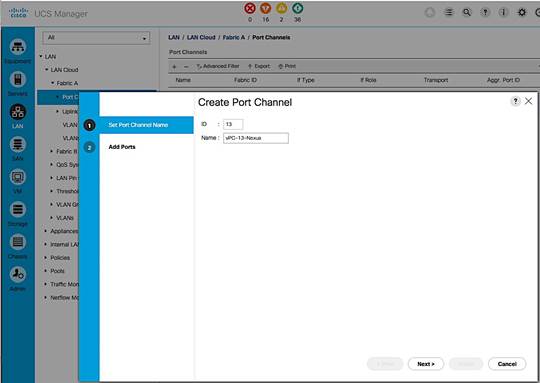
Task: Open the All filter dropdown
Action: [96, 38]
